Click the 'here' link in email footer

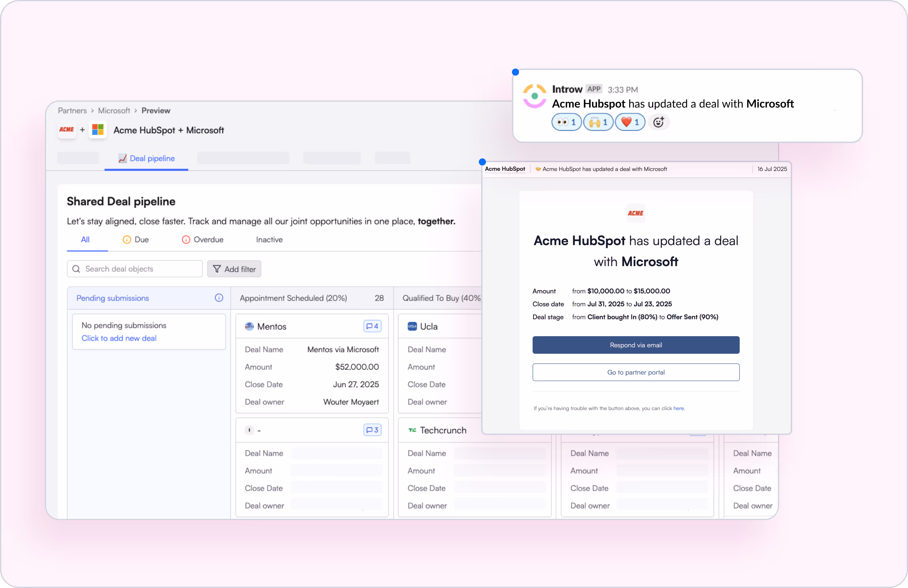click(x=678, y=408)
